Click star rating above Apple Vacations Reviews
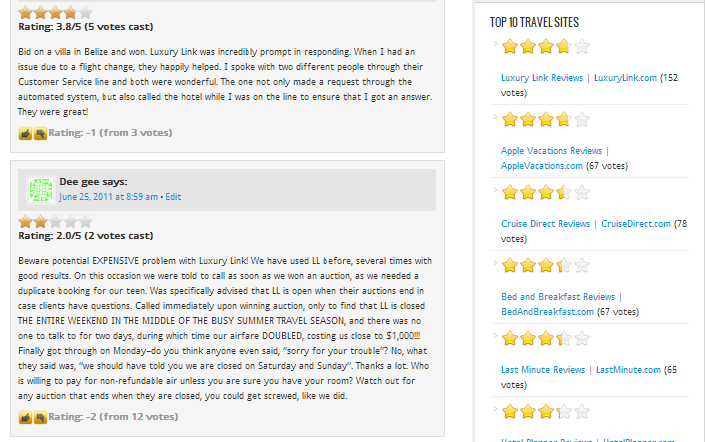 coord(545,120)
